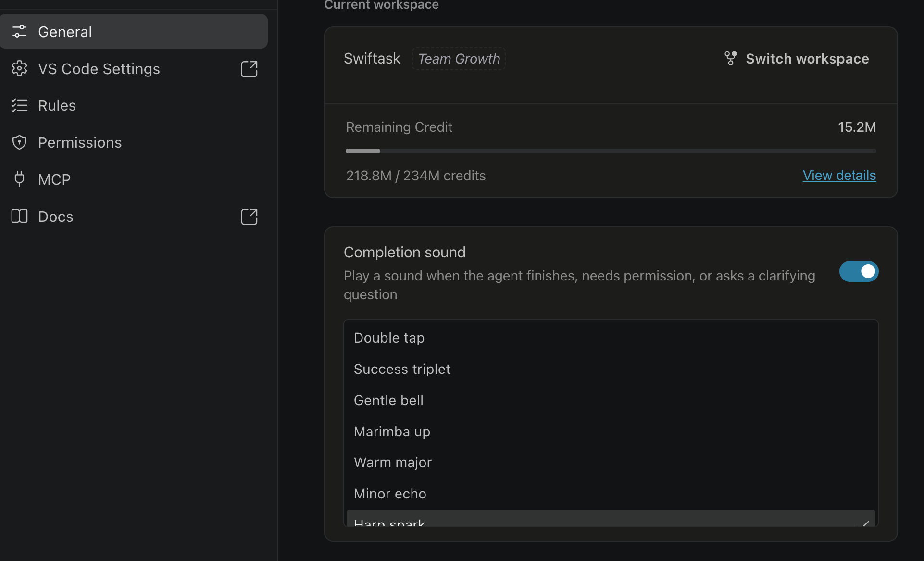
Task: Click the 15.2M remaining credit value
Action: (857, 127)
